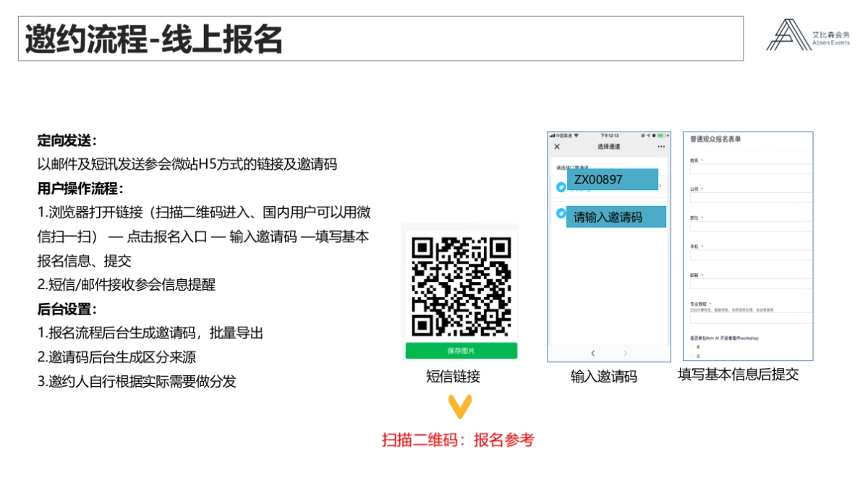The image size is (868, 488).
Task: Click the battery icon in phone status bar
Action: [x=661, y=136]
